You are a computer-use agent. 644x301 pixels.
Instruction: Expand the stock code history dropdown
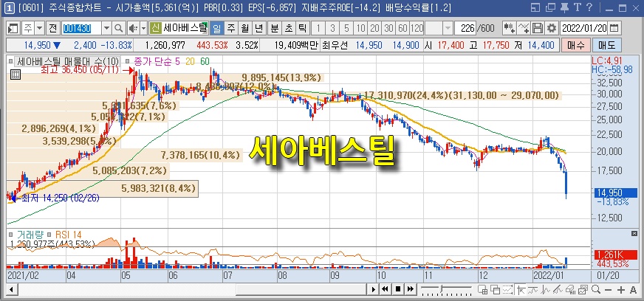[107, 28]
